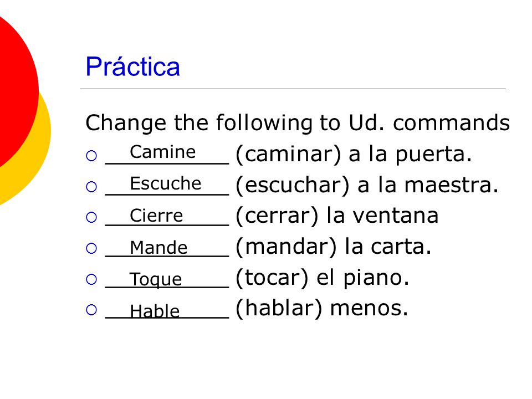The height and width of the screenshot is (399, 532).
Task: Click the text (hablar) menos
Action: click(321, 309)
